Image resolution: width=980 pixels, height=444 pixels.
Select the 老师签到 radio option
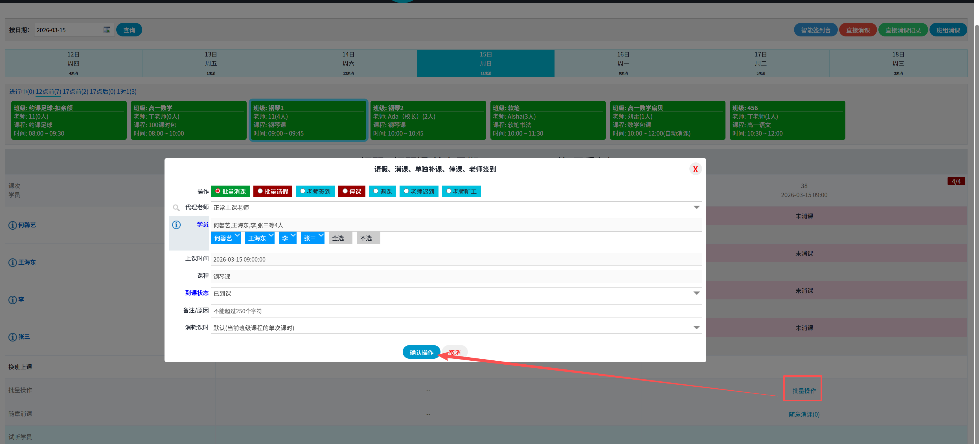pos(303,191)
